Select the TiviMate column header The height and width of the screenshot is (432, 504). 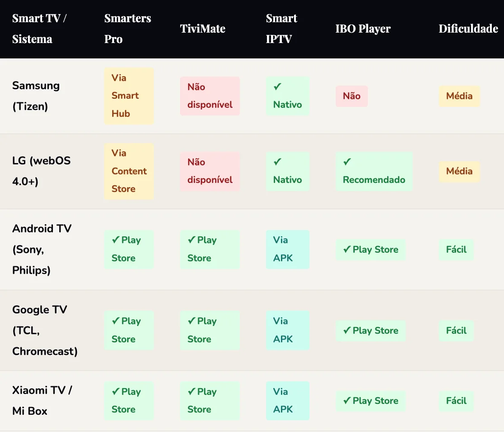click(203, 29)
